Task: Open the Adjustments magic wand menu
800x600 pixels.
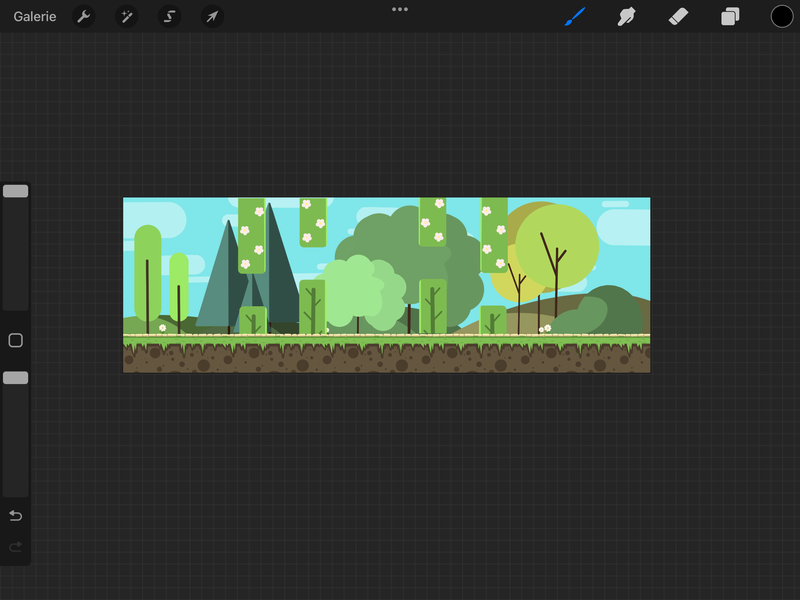Action: (127, 17)
